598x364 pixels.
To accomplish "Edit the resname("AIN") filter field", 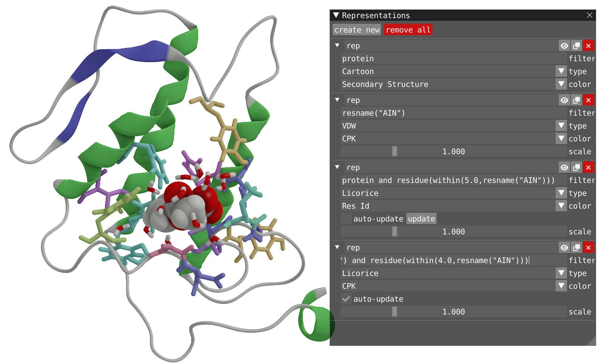I will (453, 113).
